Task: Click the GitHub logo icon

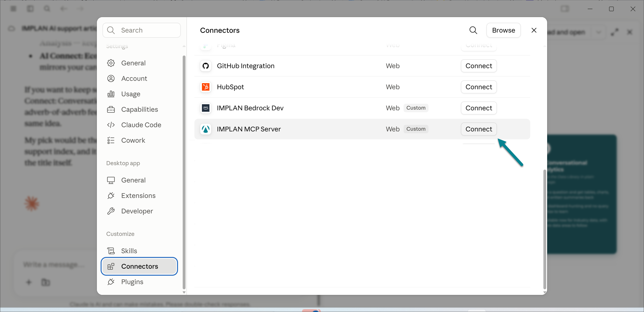Action: [205, 66]
